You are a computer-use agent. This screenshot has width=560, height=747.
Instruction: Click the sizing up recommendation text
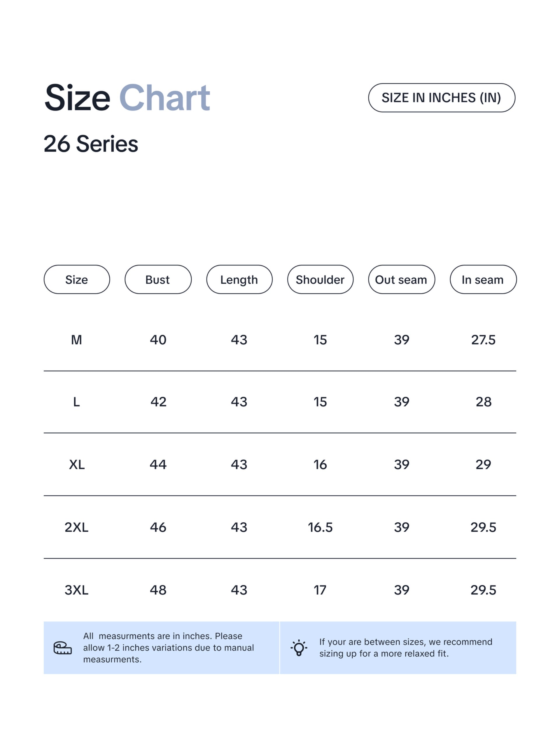[406, 648]
